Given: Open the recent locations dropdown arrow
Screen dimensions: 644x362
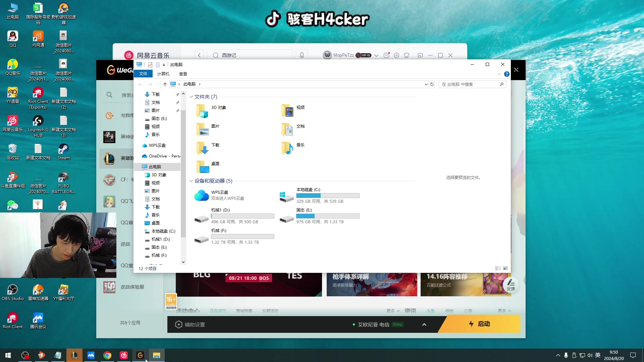Looking at the screenshot, I should point(158,84).
